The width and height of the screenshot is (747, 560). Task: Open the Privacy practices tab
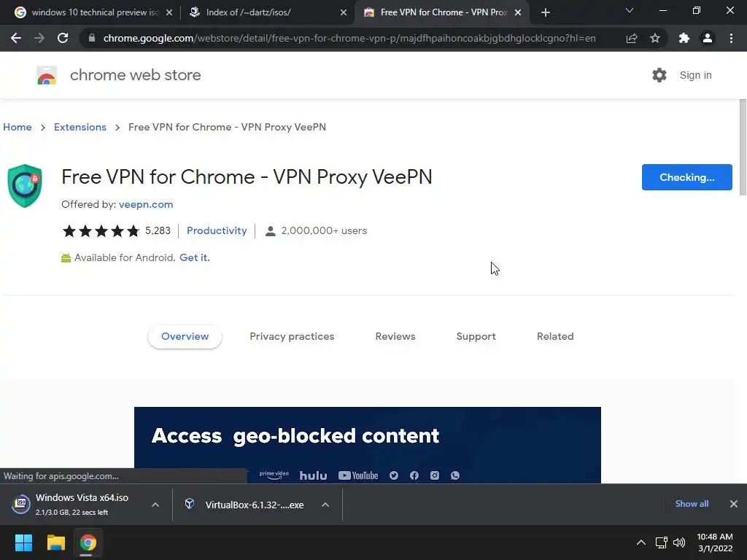292,336
